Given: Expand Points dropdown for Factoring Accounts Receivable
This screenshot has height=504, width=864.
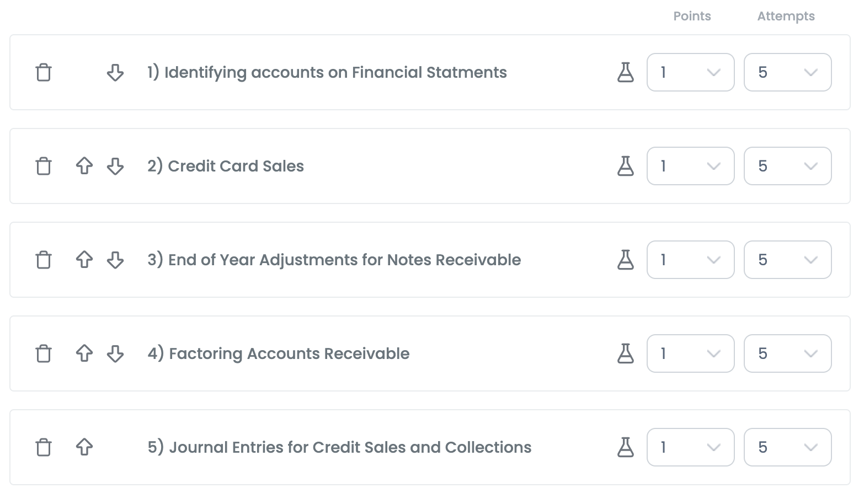Looking at the screenshot, I should [x=690, y=353].
